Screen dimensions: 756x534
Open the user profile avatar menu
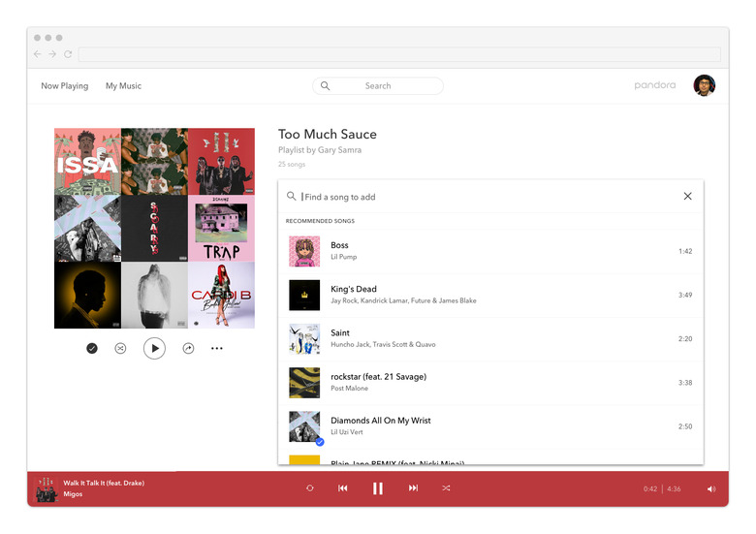704,85
